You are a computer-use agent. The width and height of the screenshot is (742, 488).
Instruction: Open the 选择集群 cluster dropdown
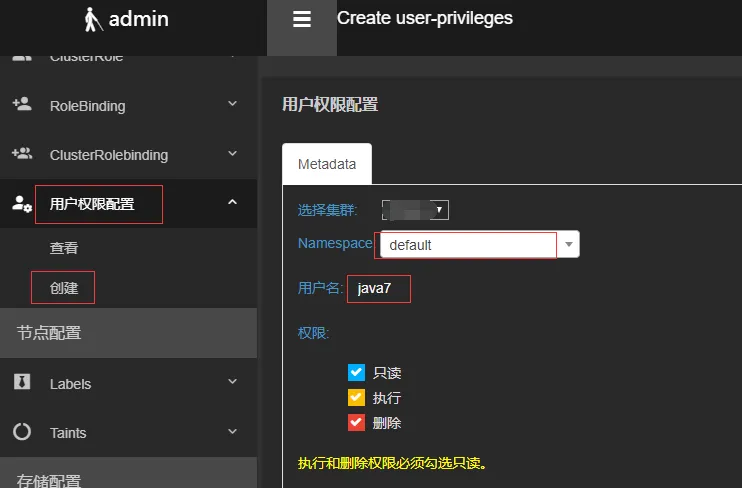pos(415,210)
